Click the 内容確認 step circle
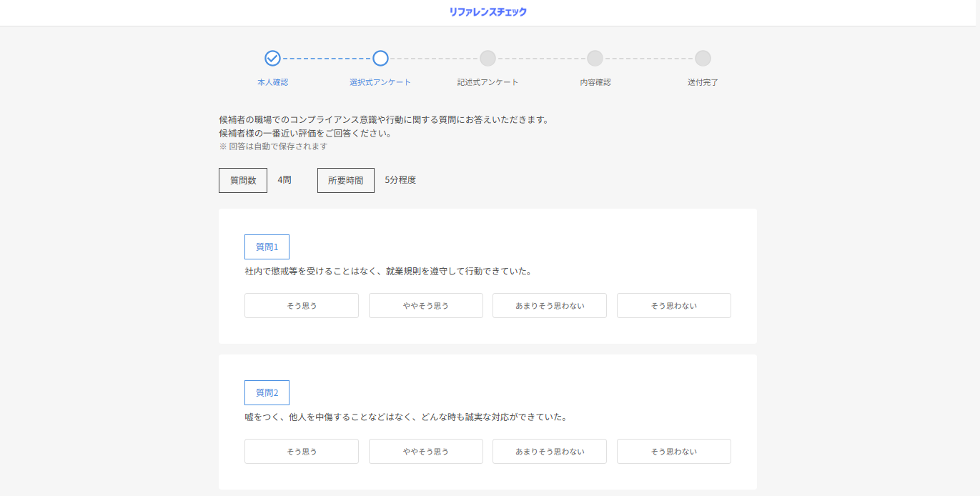This screenshot has width=980, height=496. point(595,59)
